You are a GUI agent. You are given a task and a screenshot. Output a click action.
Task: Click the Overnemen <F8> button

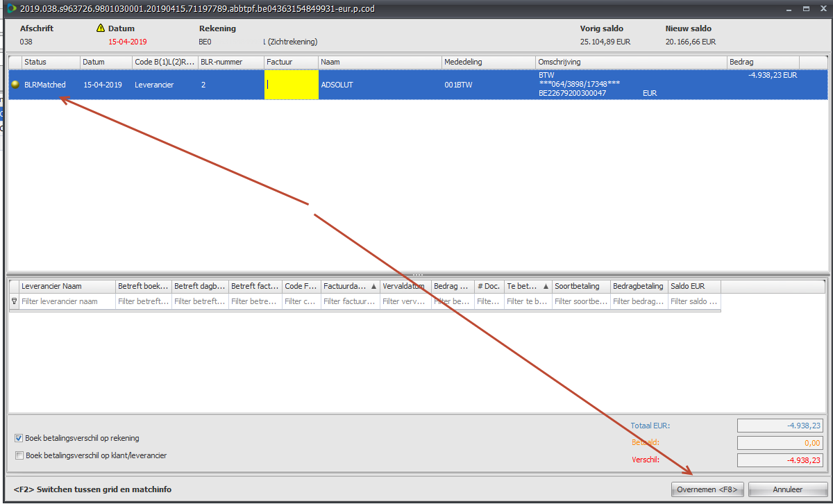coord(707,489)
